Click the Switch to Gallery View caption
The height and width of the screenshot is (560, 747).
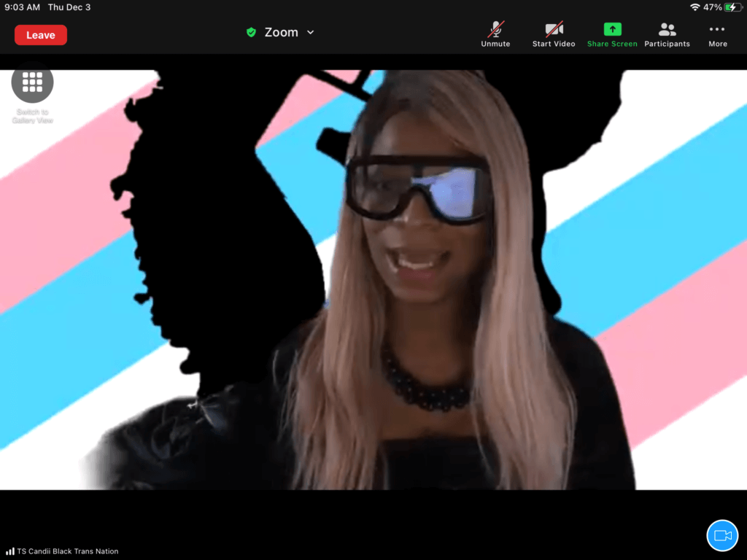32,116
